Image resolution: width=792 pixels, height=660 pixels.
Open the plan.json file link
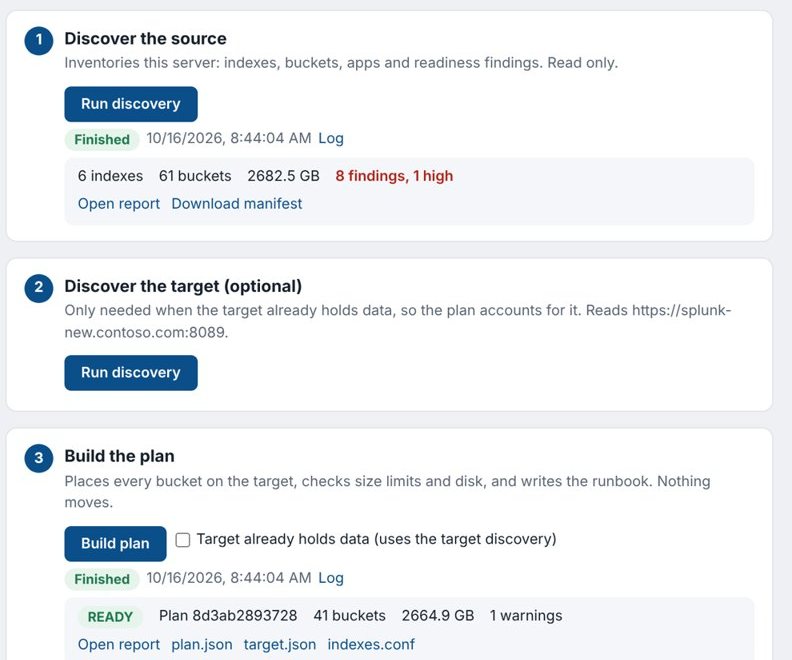pos(202,644)
